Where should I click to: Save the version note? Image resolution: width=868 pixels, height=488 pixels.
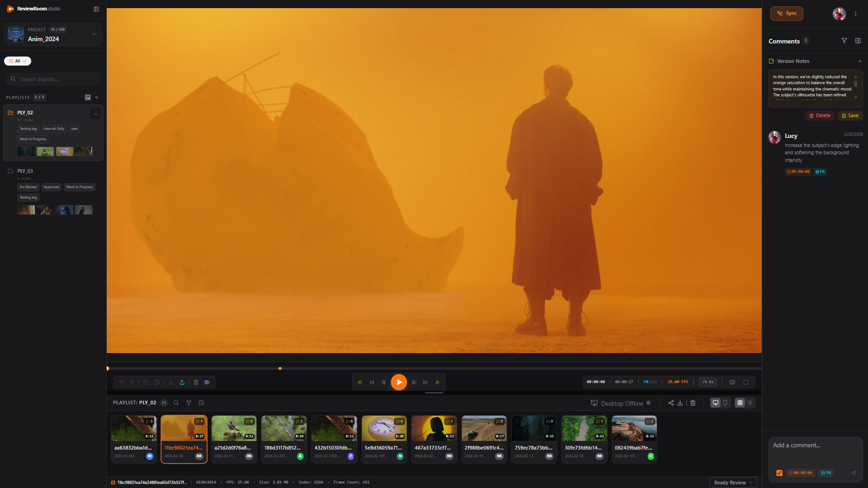pos(850,116)
